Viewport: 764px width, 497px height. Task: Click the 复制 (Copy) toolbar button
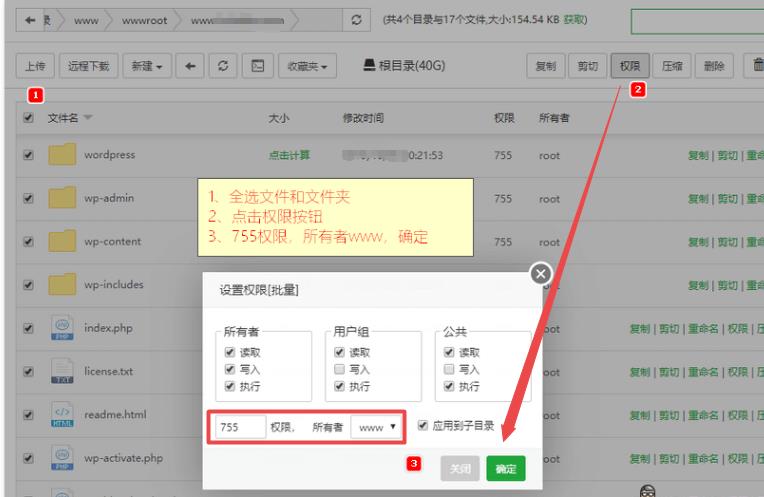[546, 66]
